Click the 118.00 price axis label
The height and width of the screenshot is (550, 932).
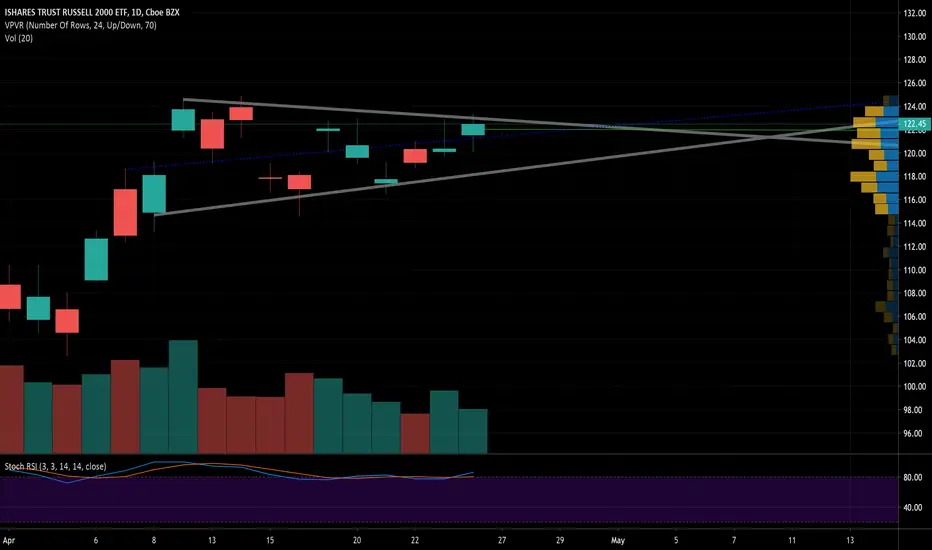914,177
